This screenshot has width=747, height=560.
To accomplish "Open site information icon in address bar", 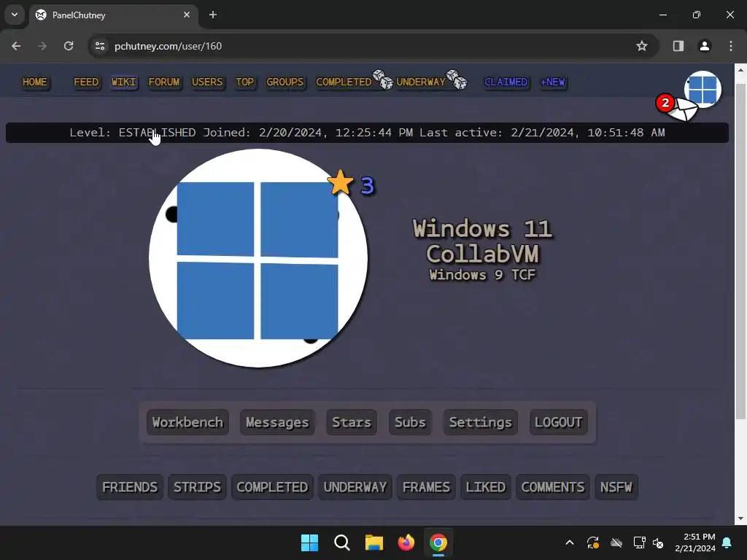I will pos(100,46).
